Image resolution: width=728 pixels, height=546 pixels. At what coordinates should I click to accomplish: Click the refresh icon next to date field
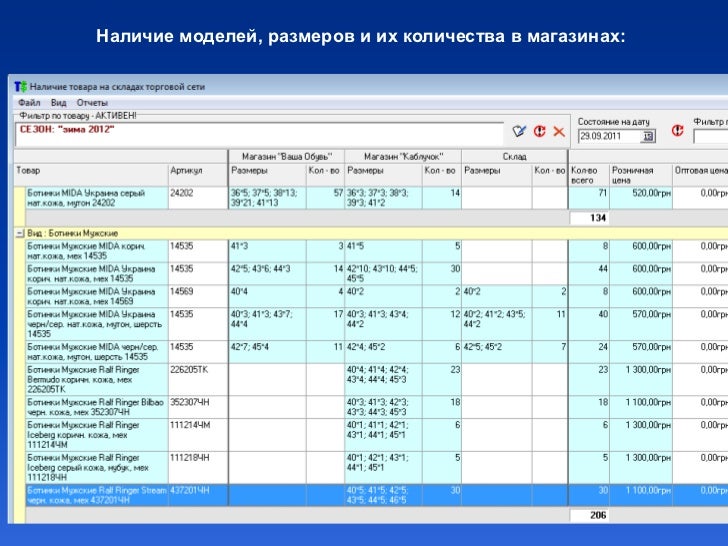[677, 131]
